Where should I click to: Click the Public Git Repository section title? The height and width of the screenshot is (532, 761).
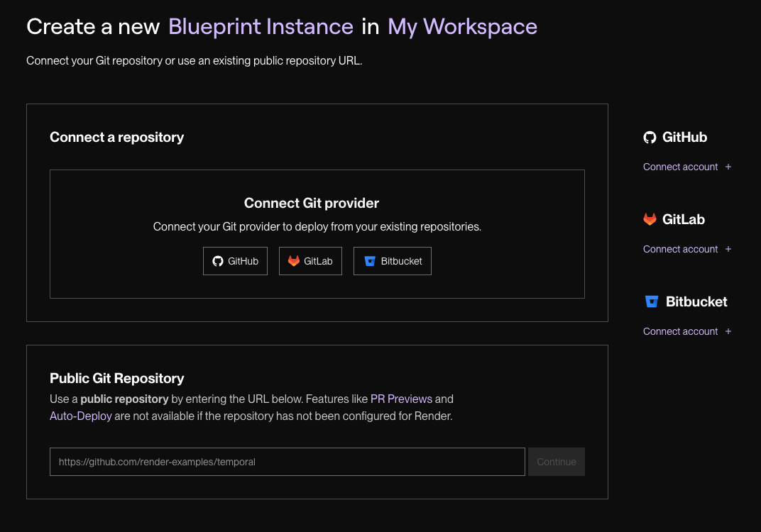tap(116, 378)
